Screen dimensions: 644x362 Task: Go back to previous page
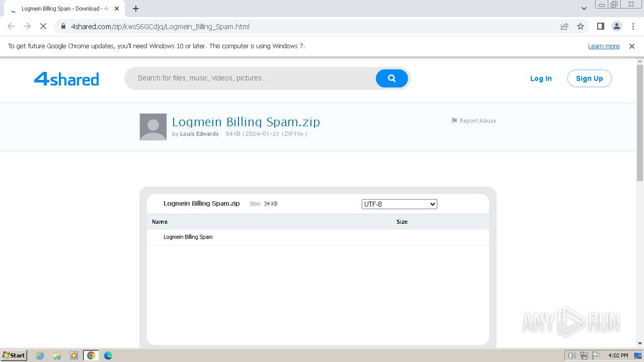tap(11, 26)
